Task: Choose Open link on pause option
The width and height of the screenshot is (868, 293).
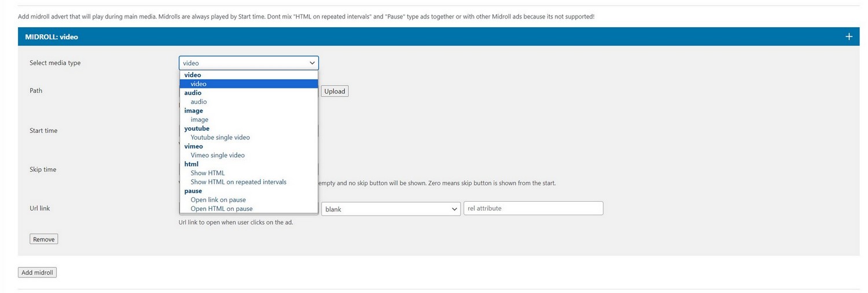Action: pos(218,200)
